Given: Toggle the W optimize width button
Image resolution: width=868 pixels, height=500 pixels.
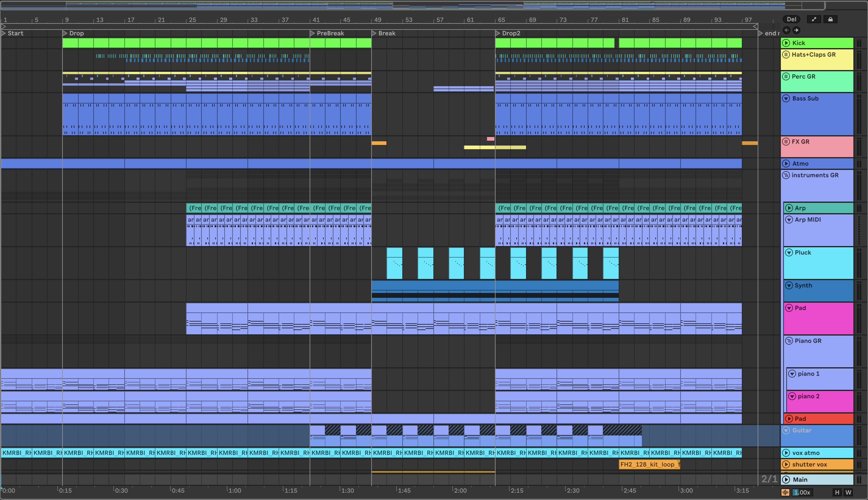Looking at the screenshot, I should (x=848, y=492).
